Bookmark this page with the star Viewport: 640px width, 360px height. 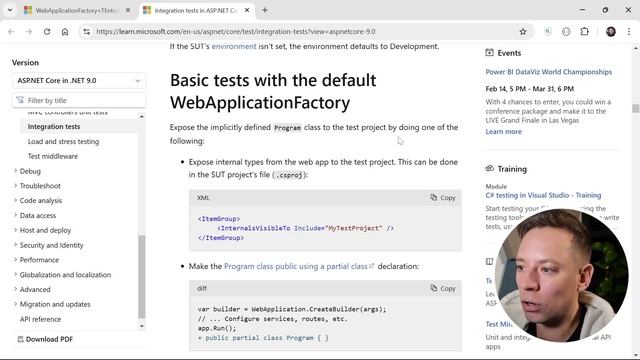(x=523, y=31)
